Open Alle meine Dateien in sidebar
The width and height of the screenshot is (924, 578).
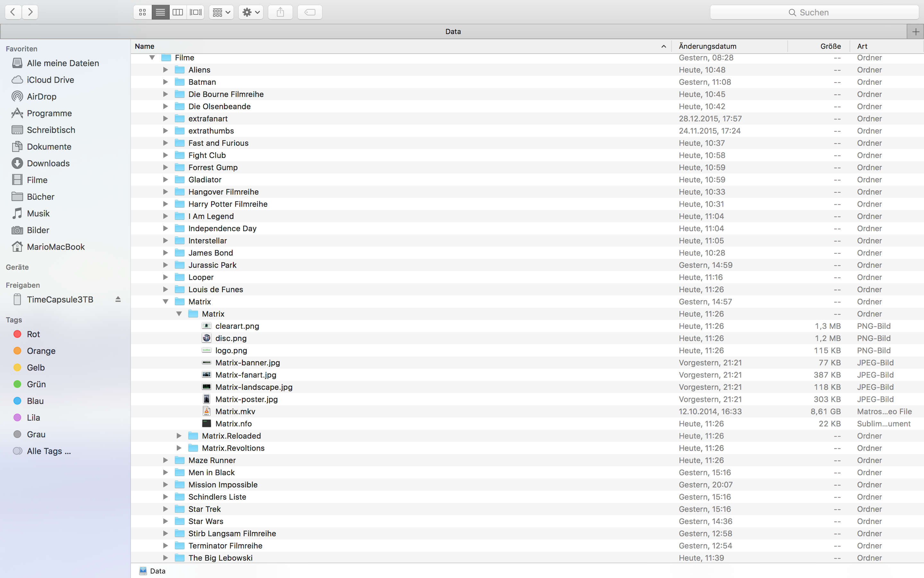(x=63, y=63)
